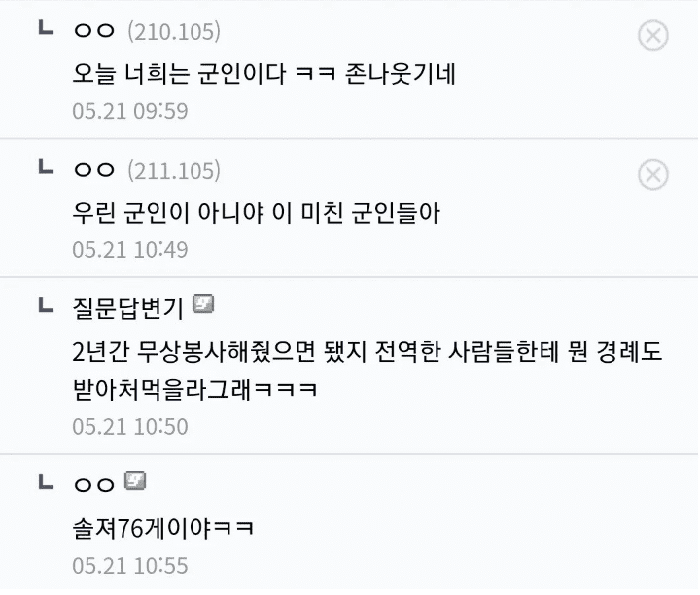Click the timestamp 05.21 09:59

click(x=130, y=111)
